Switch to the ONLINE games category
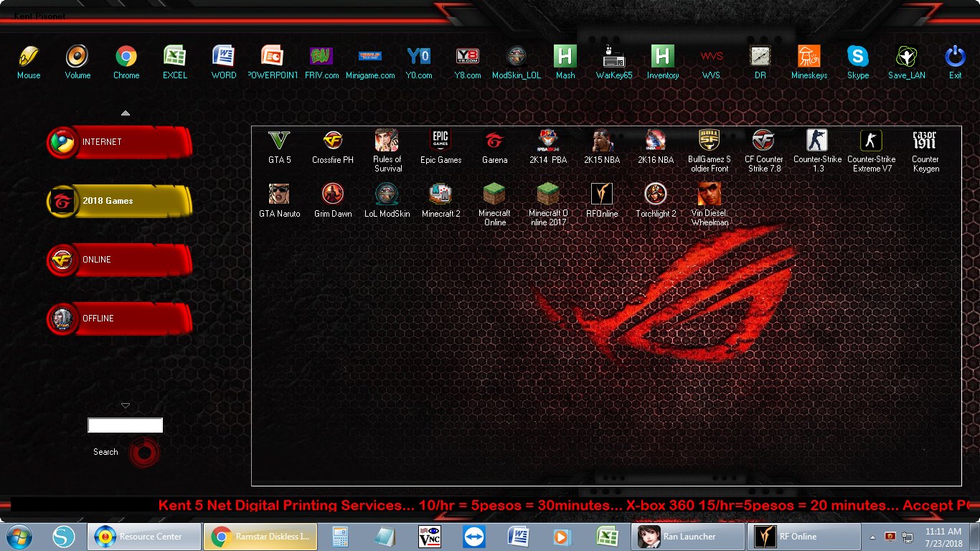This screenshot has height=551, width=980. coord(119,260)
